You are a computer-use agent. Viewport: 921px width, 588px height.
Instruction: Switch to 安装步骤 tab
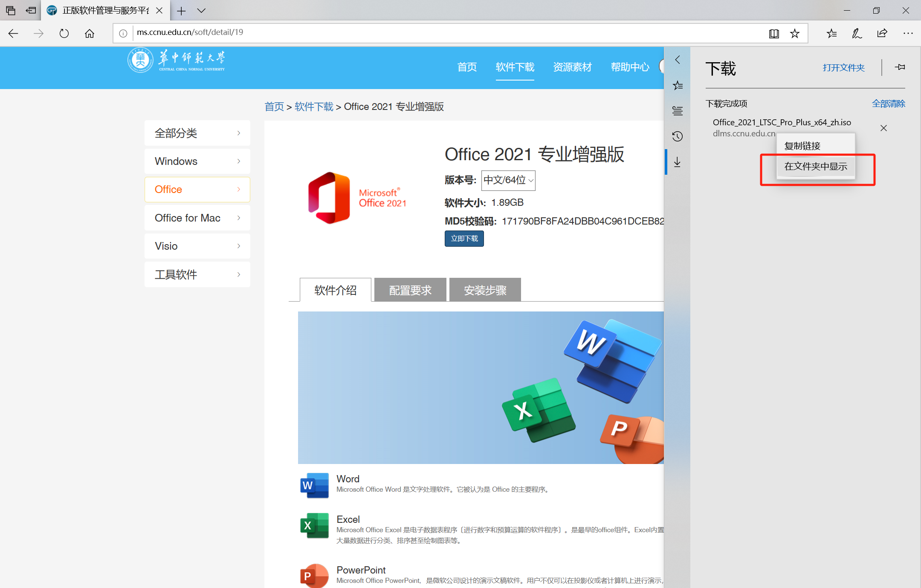coord(485,290)
